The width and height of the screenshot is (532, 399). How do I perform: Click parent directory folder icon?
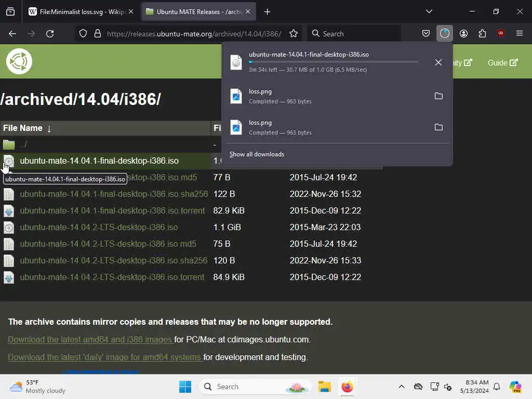pyautogui.click(x=9, y=144)
